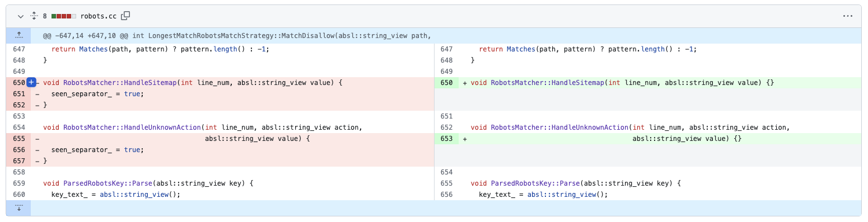Screen dimensions: 868x222
Task: Click right line number 647
Action: (446, 49)
